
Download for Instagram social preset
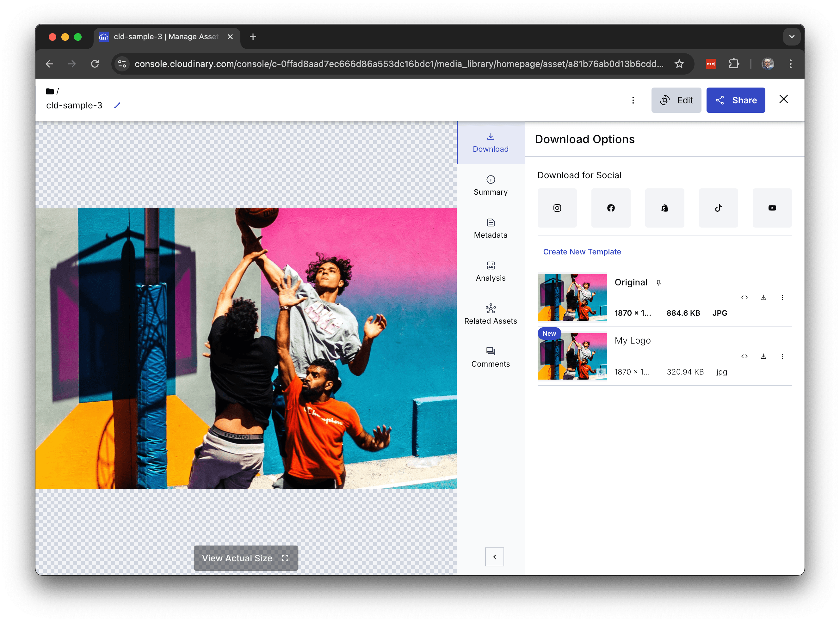[557, 208]
